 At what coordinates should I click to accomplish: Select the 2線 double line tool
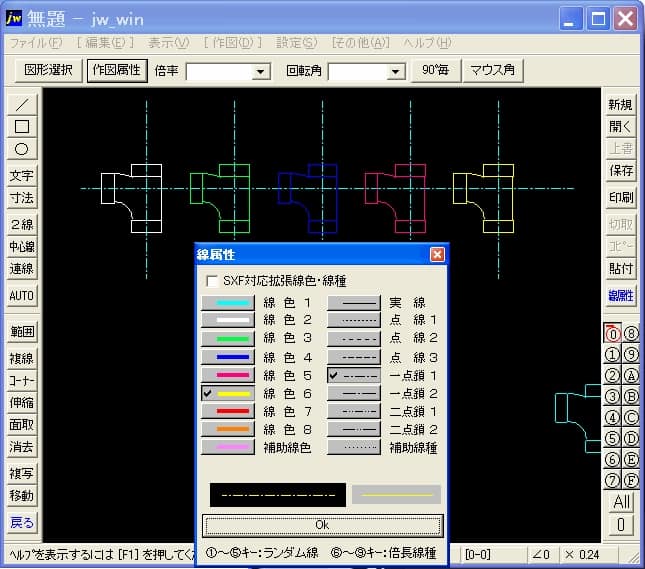22,225
